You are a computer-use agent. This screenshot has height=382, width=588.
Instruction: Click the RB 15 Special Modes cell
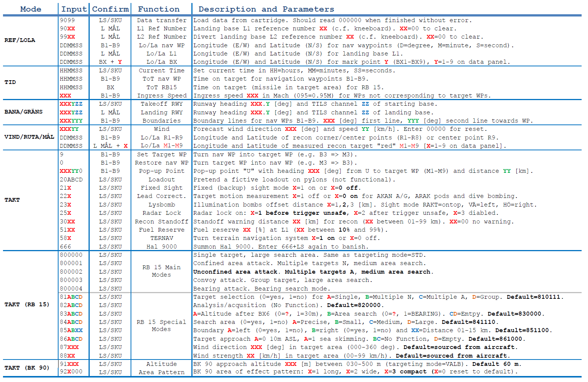coord(161,325)
